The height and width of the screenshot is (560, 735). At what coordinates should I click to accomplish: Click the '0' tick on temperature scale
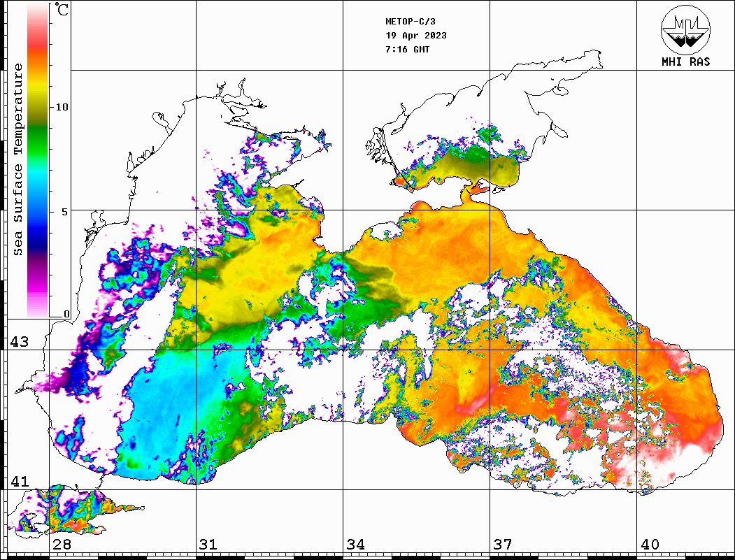66,314
